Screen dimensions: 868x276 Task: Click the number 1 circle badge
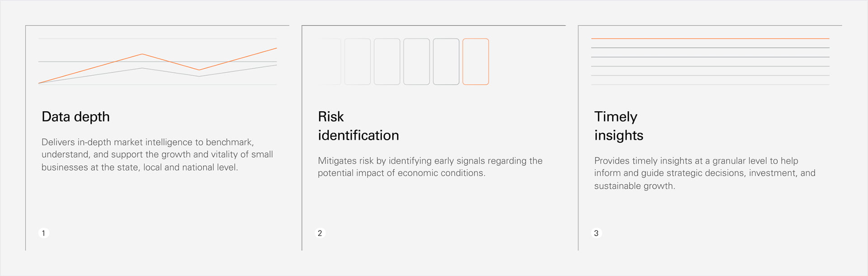pos(43,233)
